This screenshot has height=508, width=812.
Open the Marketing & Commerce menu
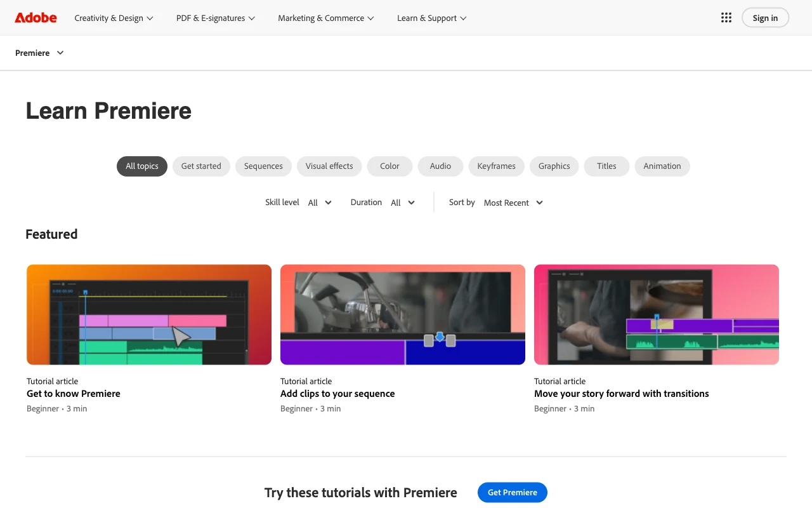(326, 18)
